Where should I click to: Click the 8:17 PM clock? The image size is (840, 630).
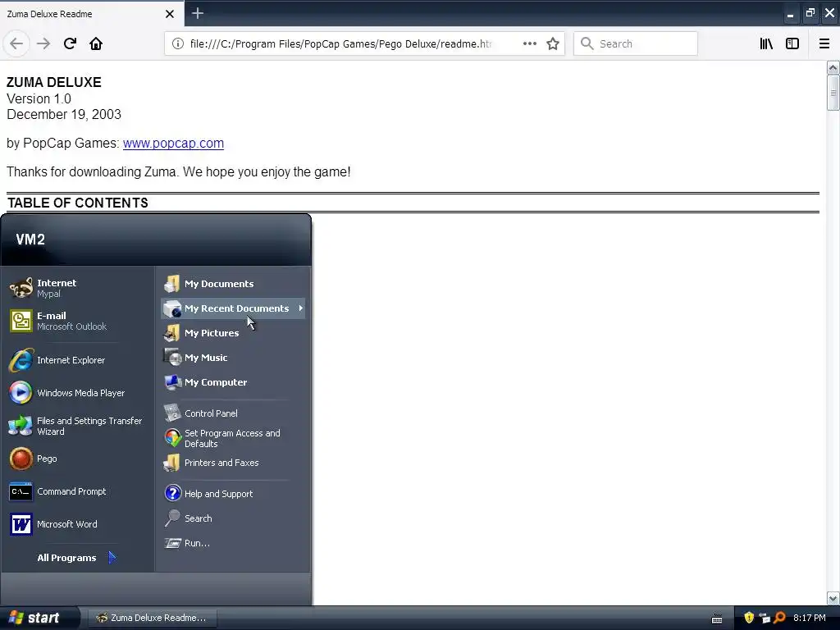pyautogui.click(x=810, y=618)
